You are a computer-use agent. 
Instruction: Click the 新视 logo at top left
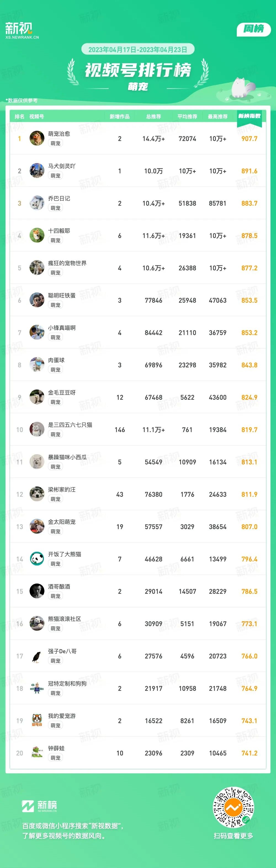click(22, 30)
